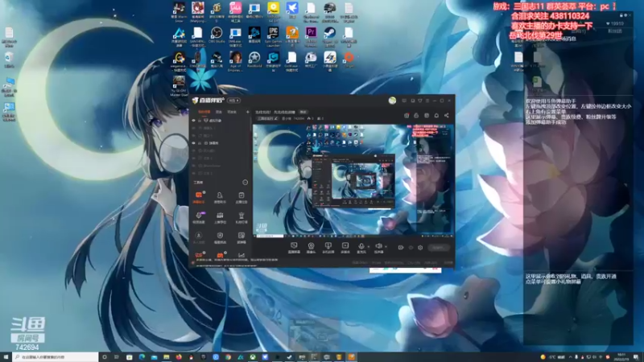Open the toolbox tool with purple new badge
Image resolution: width=644 pixels, height=362 pixels.
[x=199, y=216]
